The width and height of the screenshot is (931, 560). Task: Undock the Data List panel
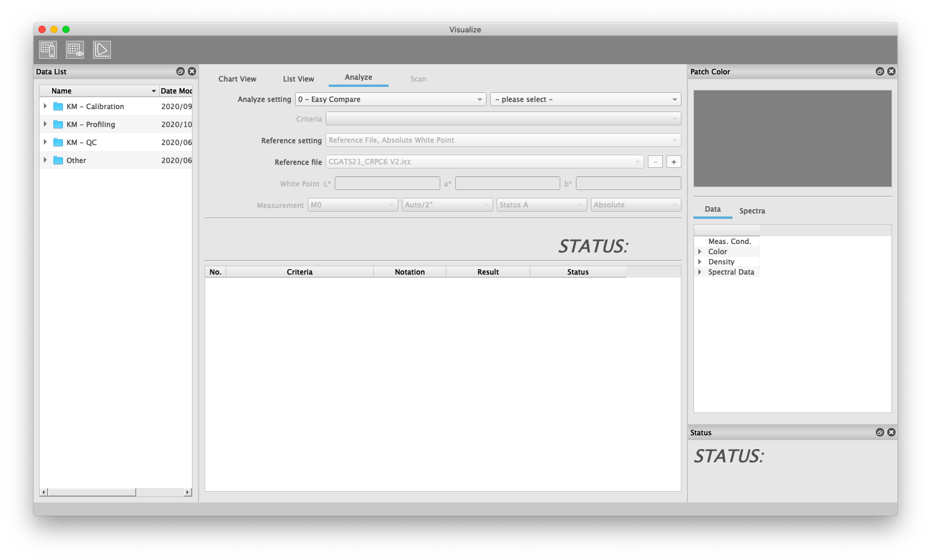click(x=180, y=71)
